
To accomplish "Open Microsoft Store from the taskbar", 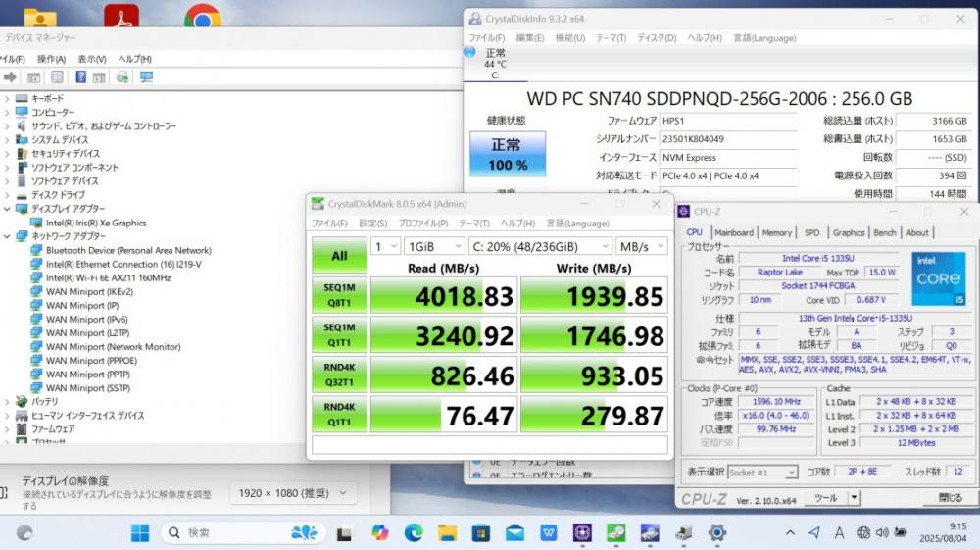I will 480,533.
